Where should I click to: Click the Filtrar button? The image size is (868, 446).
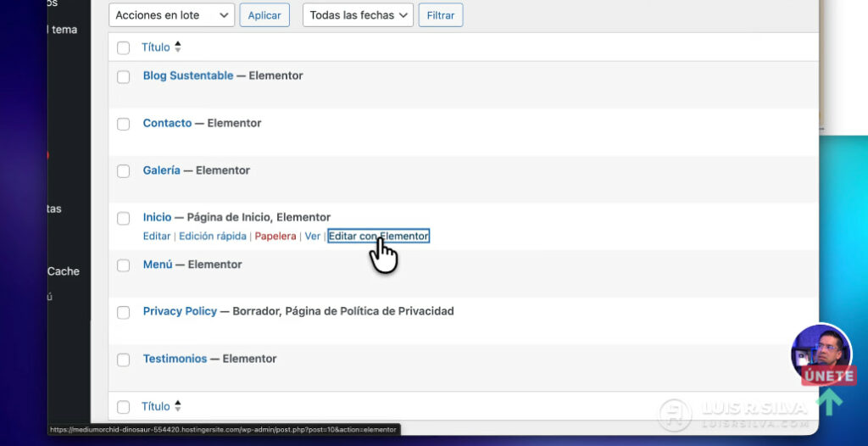tap(441, 15)
